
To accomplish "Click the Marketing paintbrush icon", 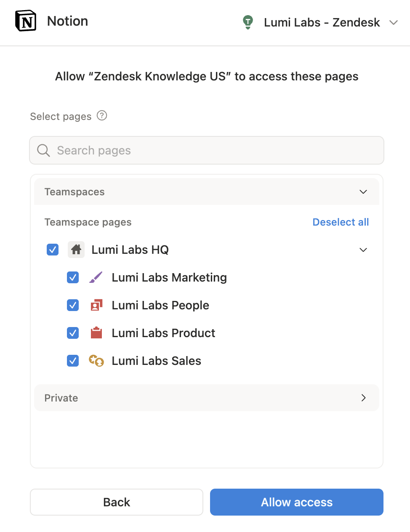I will click(96, 277).
